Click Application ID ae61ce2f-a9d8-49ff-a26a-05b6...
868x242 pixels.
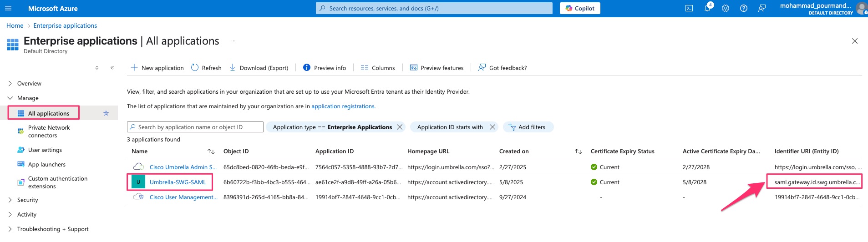[359, 182]
